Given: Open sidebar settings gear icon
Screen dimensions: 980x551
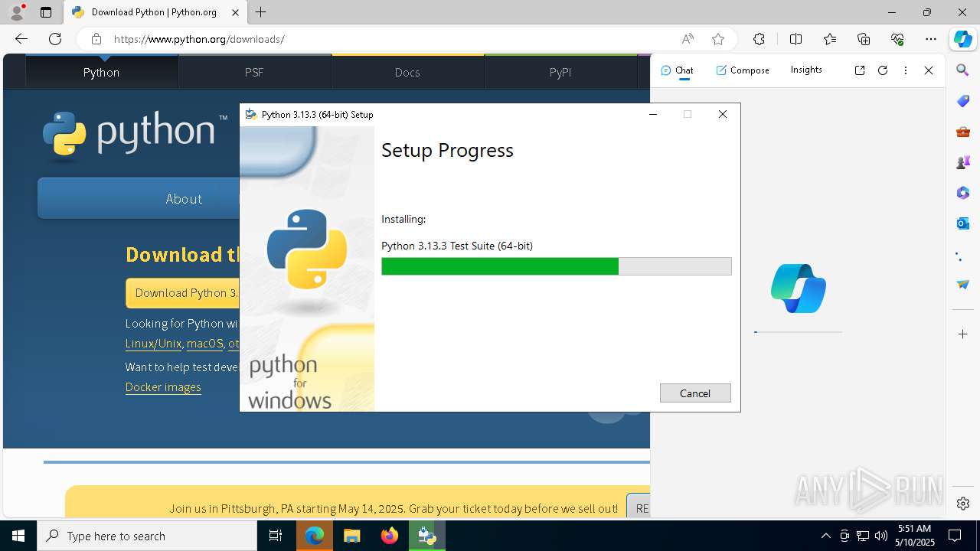Looking at the screenshot, I should pos(963,504).
